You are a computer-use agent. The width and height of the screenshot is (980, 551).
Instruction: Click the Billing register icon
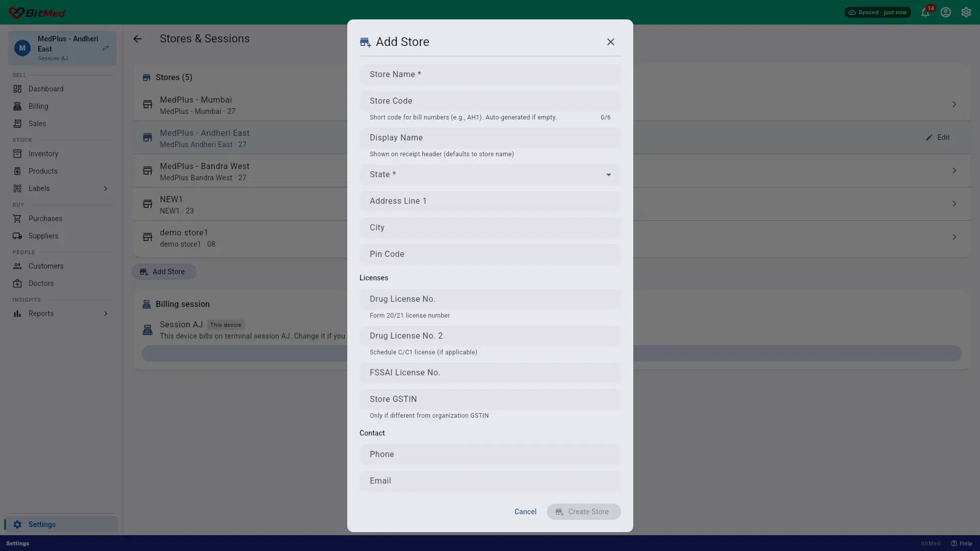(x=17, y=106)
